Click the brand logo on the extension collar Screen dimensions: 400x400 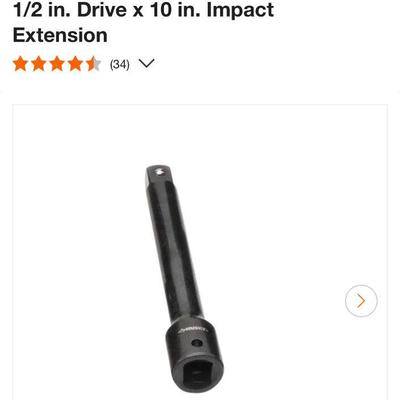point(193,330)
